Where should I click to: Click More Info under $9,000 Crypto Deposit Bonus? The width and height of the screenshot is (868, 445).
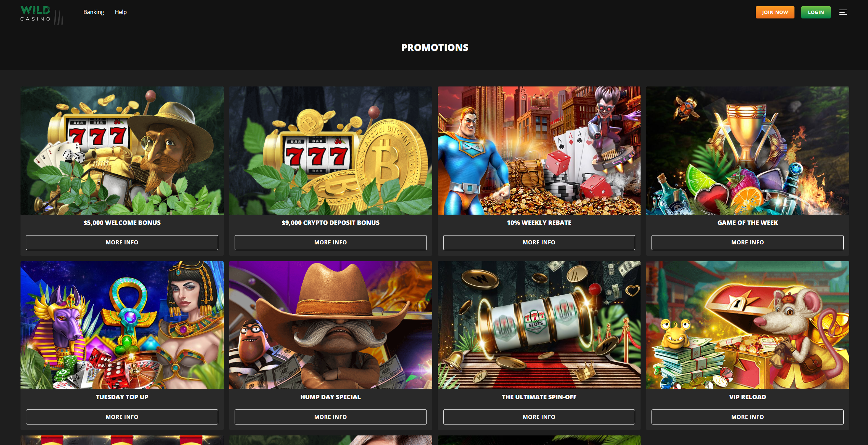coord(331,242)
